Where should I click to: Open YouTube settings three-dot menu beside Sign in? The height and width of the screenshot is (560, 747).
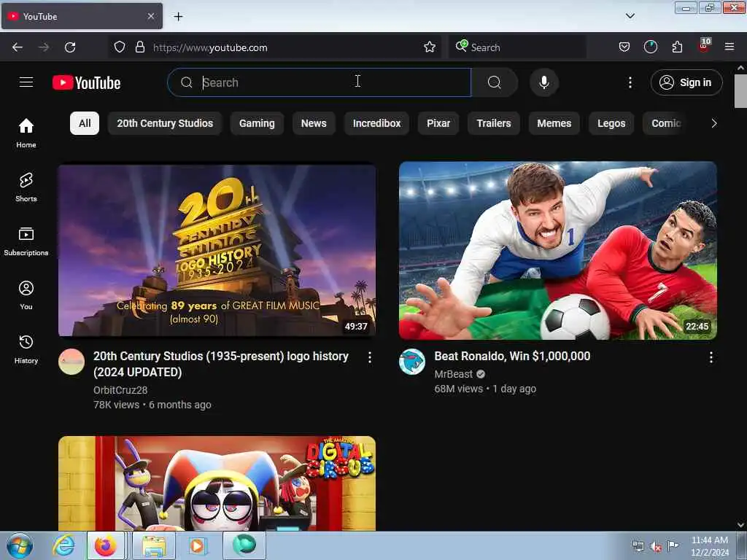pyautogui.click(x=630, y=82)
